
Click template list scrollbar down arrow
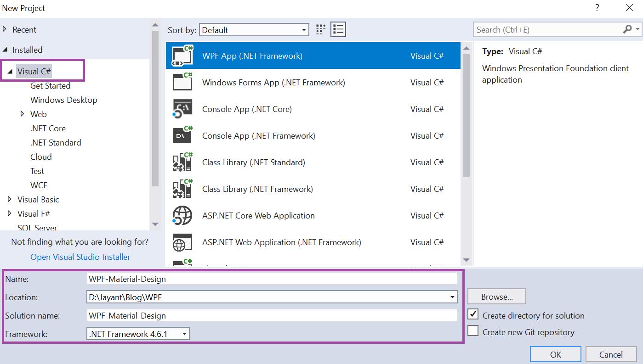[467, 260]
